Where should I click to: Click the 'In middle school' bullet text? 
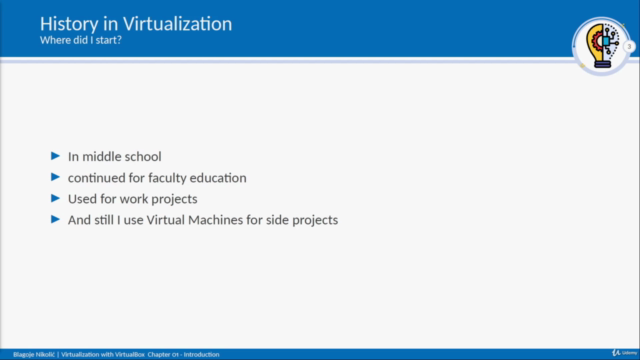pos(115,156)
